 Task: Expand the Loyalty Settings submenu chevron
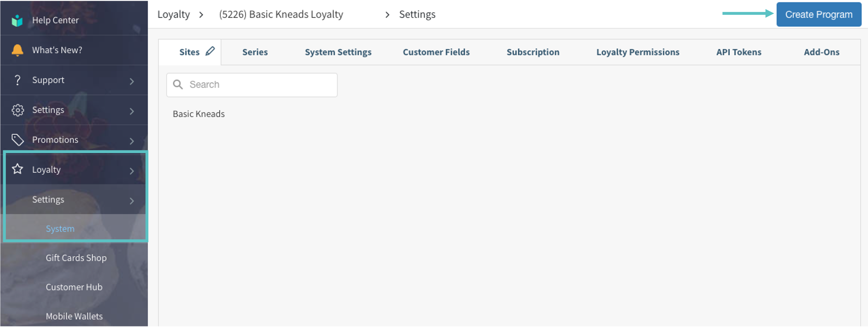click(132, 201)
